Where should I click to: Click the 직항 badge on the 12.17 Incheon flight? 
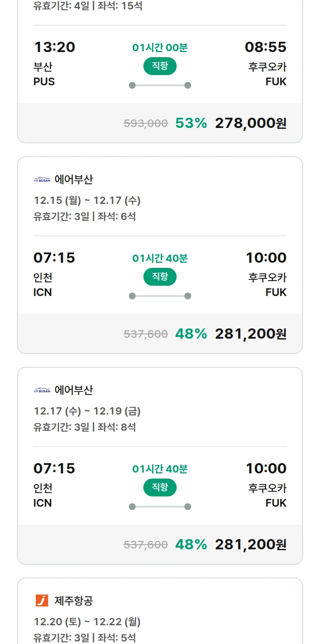pos(160,487)
